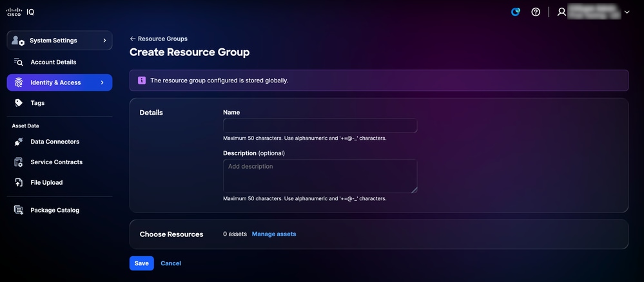Click the Account Details search icon
Screen dimensions: 644x282
pyautogui.click(x=18, y=62)
